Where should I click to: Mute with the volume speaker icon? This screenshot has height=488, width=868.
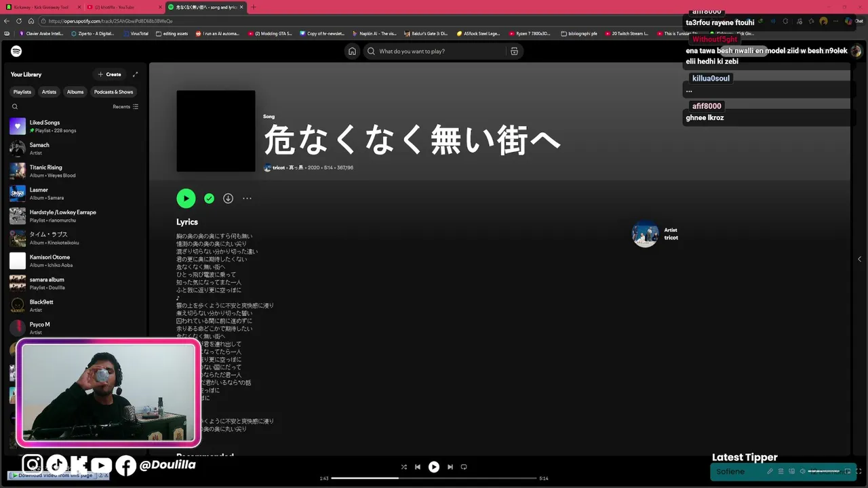tap(802, 471)
